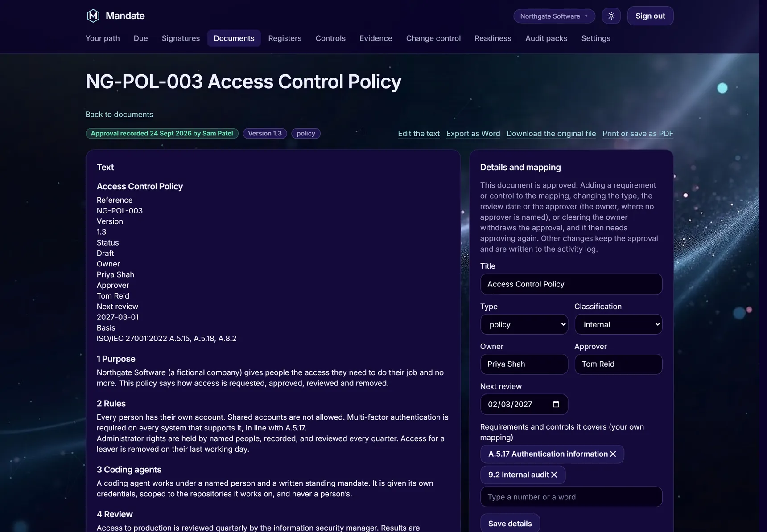This screenshot has height=532, width=767.
Task: Go to the Your path tab
Action: coord(103,38)
